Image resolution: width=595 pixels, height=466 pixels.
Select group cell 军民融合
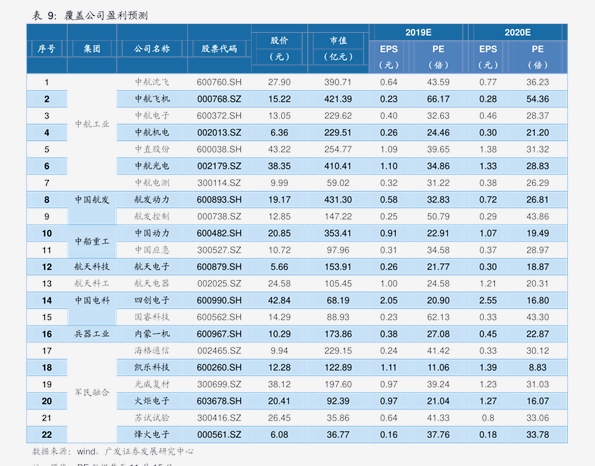pyautogui.click(x=92, y=392)
